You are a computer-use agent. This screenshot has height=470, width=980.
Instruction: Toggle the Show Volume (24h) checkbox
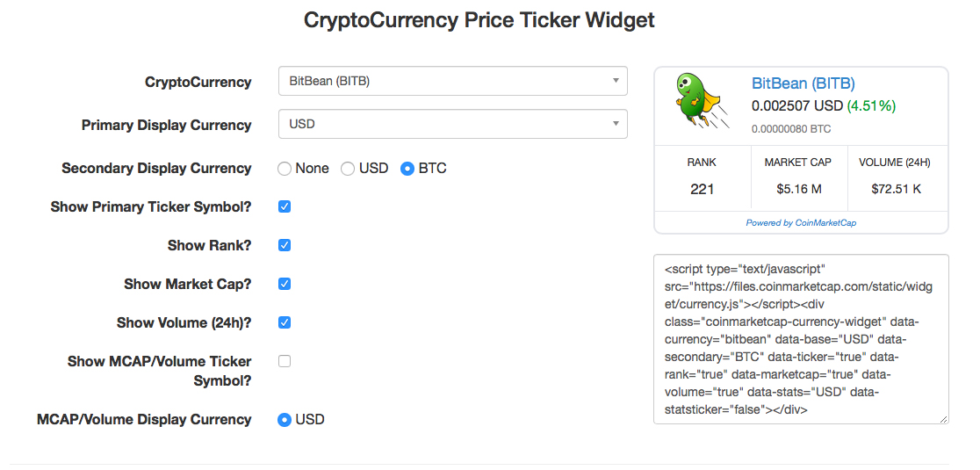[285, 322]
